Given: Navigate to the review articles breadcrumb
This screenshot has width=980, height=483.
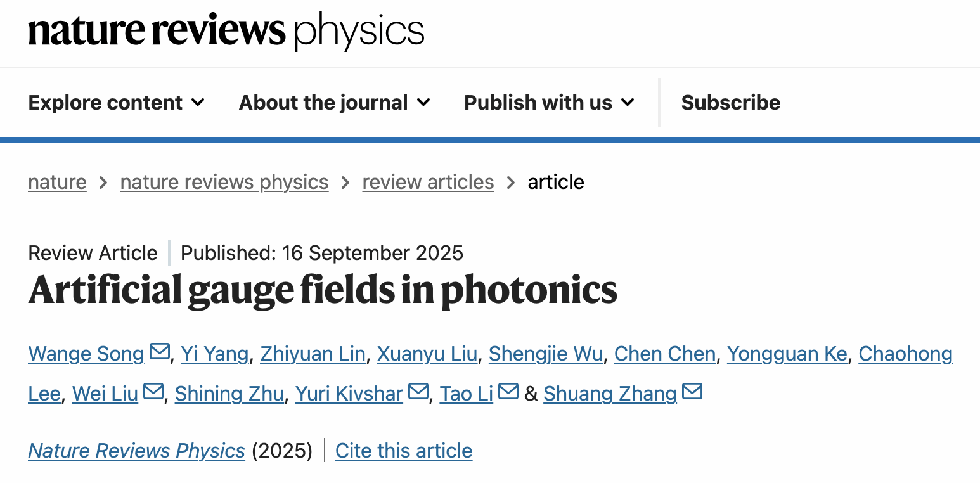Looking at the screenshot, I should [x=428, y=183].
